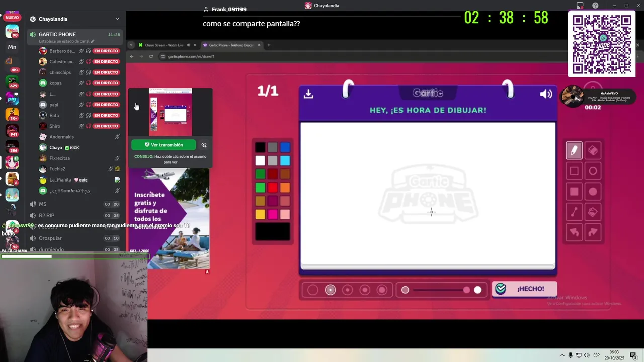This screenshot has width=644, height=362.
Task: Select the pencil drawing tool
Action: point(574,150)
